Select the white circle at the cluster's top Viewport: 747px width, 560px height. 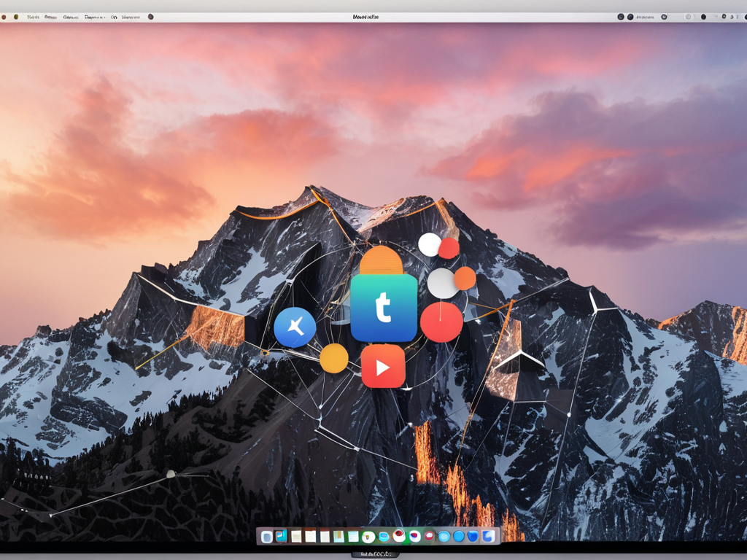pyautogui.click(x=430, y=244)
